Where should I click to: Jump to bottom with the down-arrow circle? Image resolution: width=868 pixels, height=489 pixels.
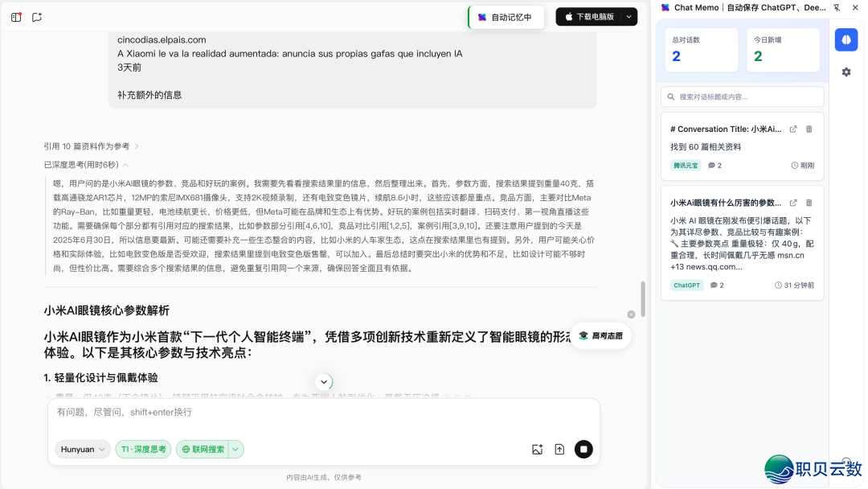click(x=324, y=381)
